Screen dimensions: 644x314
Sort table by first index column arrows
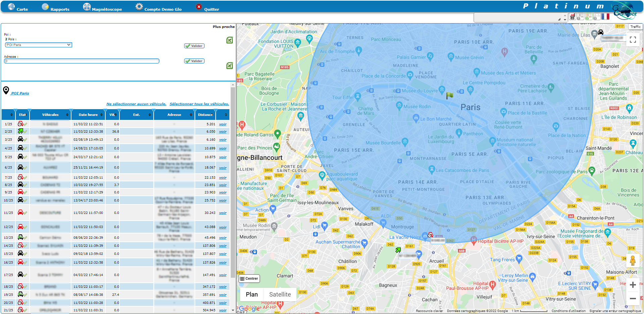click(11, 115)
